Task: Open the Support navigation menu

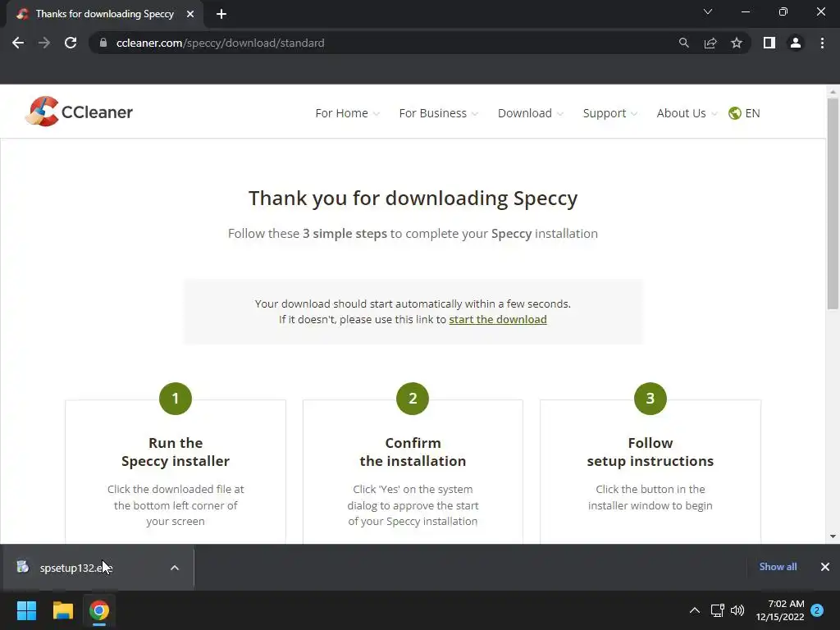Action: point(609,113)
